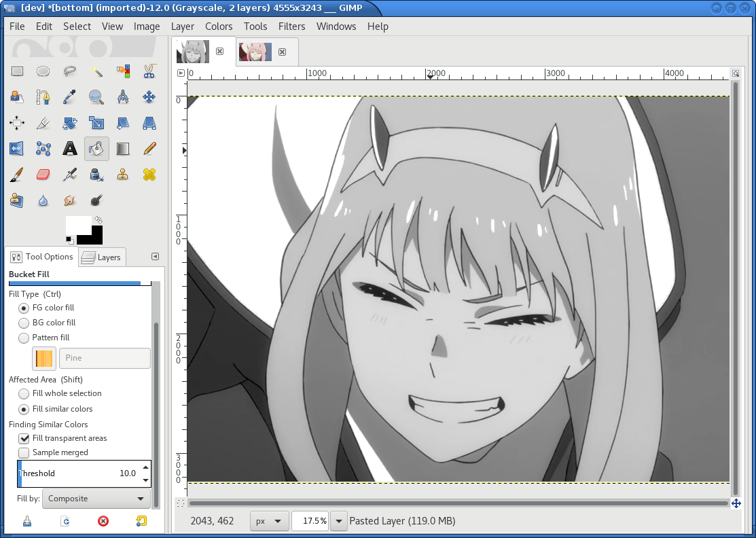
Task: Click the reset tool options icon
Action: pyautogui.click(x=141, y=521)
